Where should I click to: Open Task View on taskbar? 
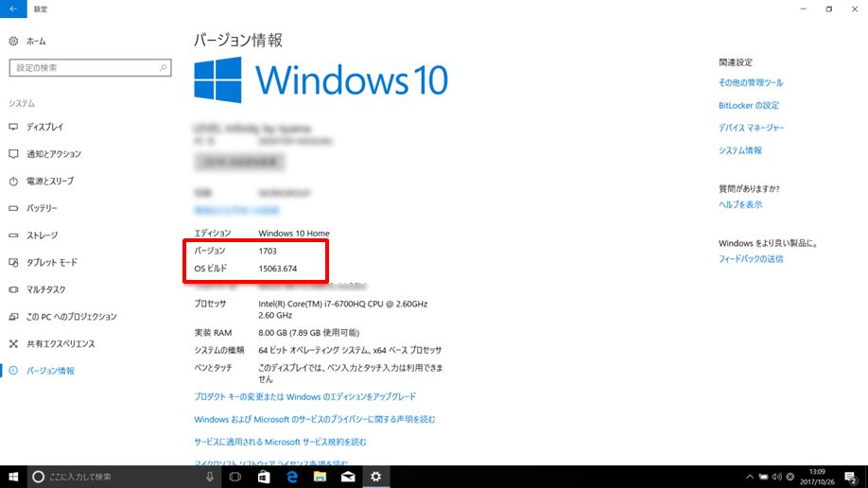pyautogui.click(x=235, y=477)
